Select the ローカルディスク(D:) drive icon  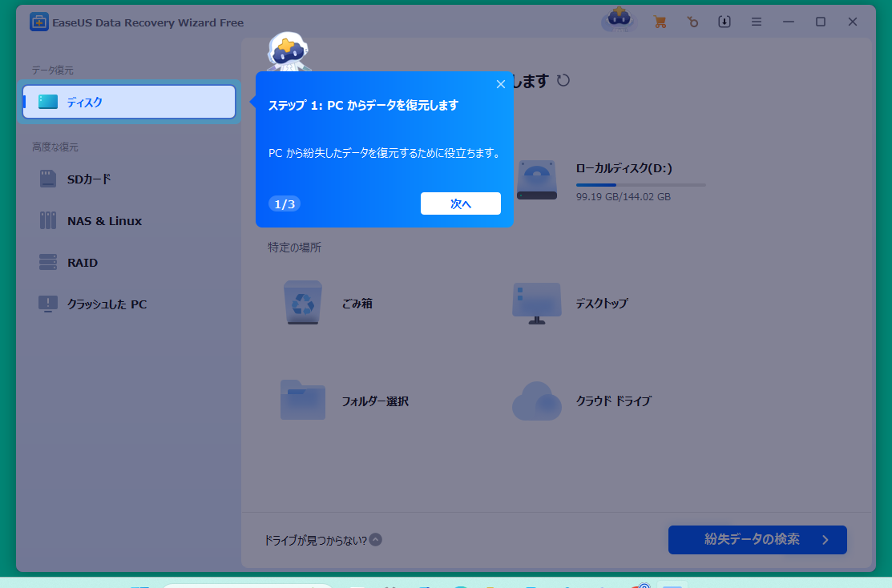[537, 179]
